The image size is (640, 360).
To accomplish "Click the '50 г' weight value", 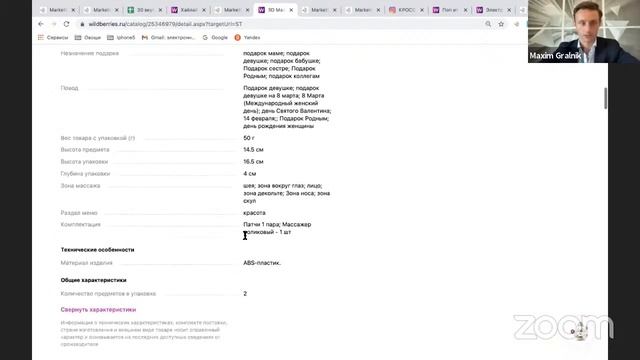I will click(x=249, y=138).
